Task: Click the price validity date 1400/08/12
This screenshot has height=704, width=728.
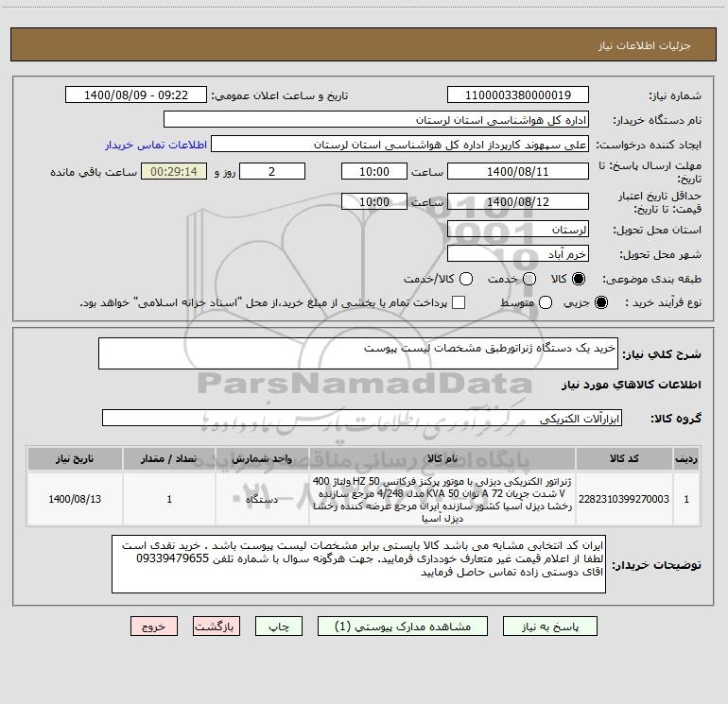Action: 518,201
